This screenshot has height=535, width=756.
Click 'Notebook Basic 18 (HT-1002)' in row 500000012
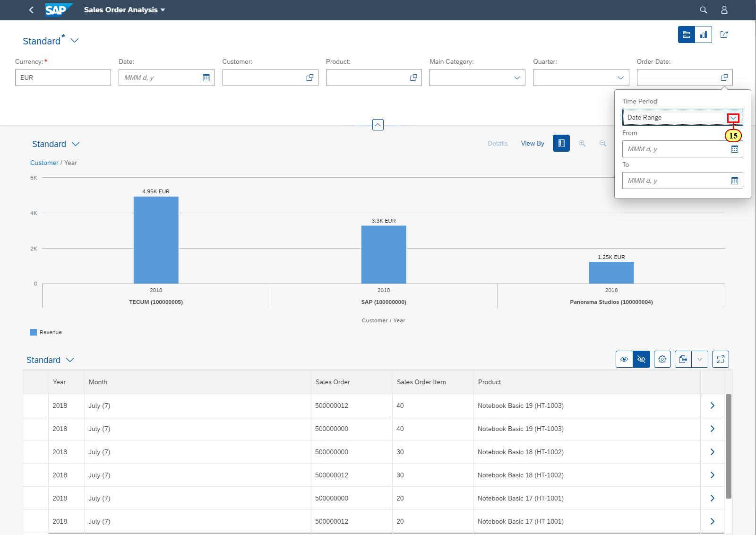521,475
